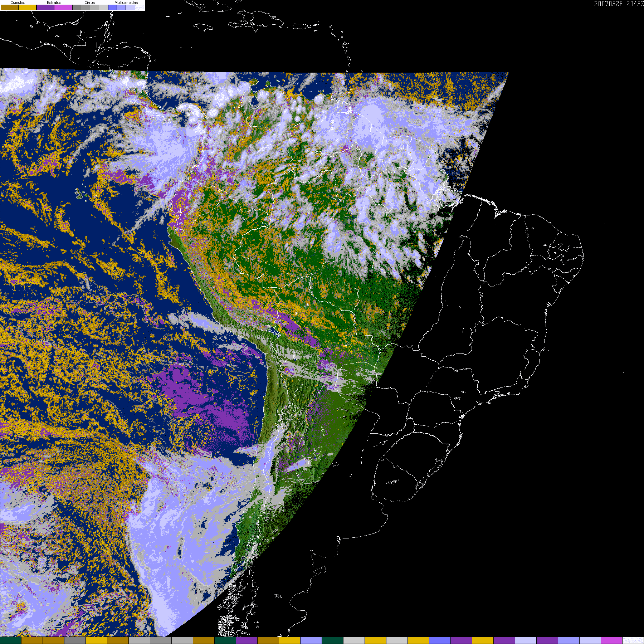The image size is (644, 644).
Task: Click the magenta swatch in bottom color bar
Action: tap(611, 640)
